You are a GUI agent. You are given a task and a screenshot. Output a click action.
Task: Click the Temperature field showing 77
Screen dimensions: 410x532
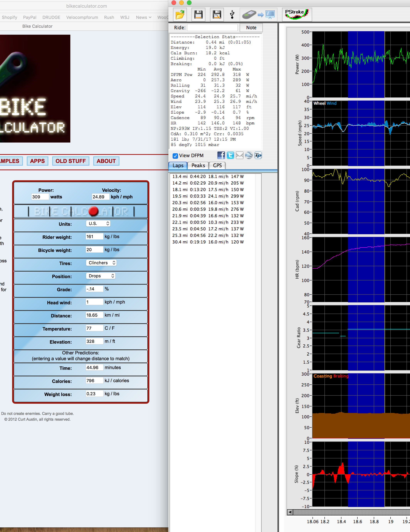tap(95, 328)
